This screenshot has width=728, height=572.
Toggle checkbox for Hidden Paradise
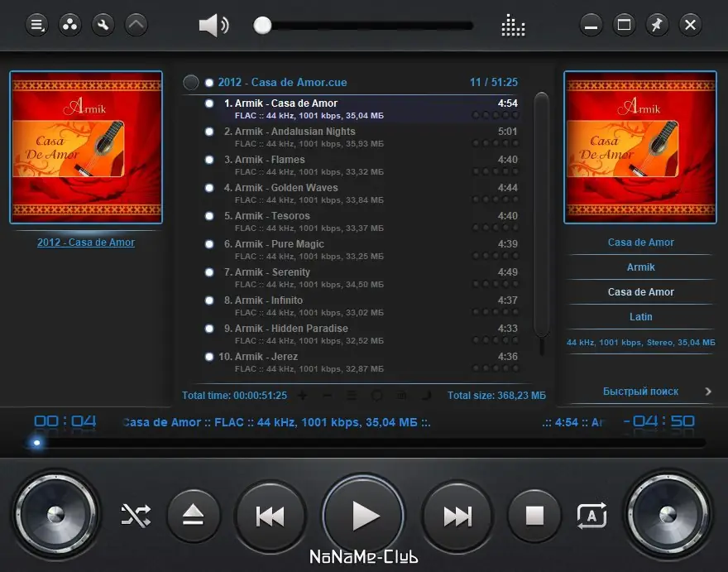(x=209, y=329)
